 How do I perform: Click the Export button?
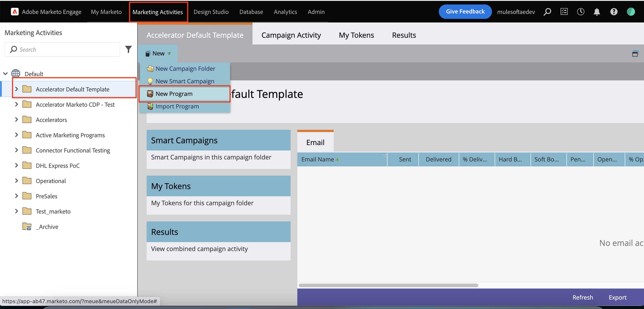click(x=618, y=297)
